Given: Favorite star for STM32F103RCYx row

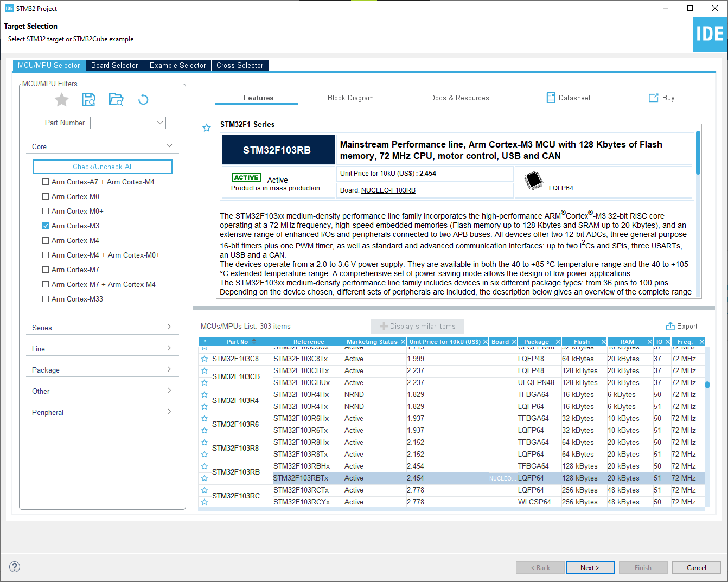Looking at the screenshot, I should click(205, 502).
